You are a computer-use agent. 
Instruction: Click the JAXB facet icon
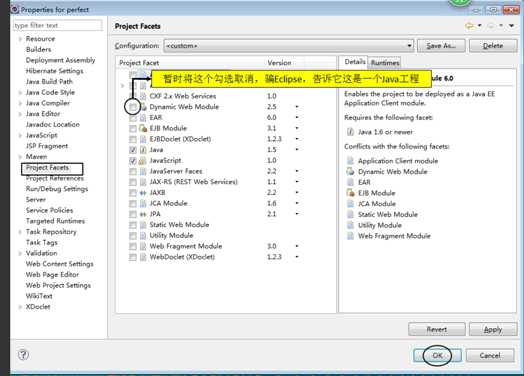[x=143, y=193]
